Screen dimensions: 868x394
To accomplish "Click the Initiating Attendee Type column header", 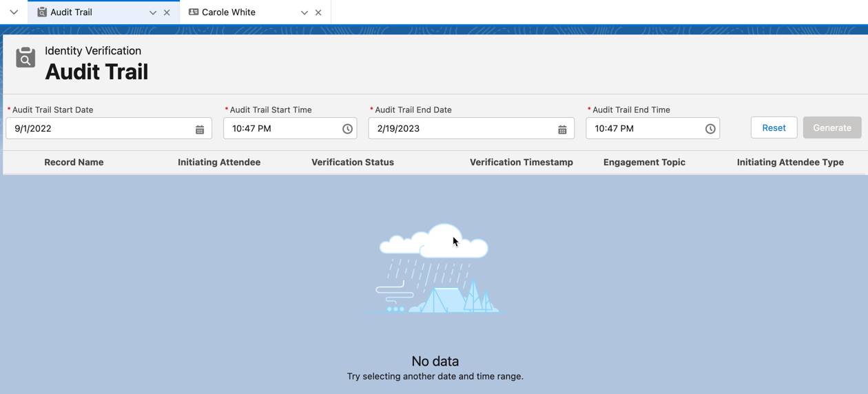I will coord(790,162).
